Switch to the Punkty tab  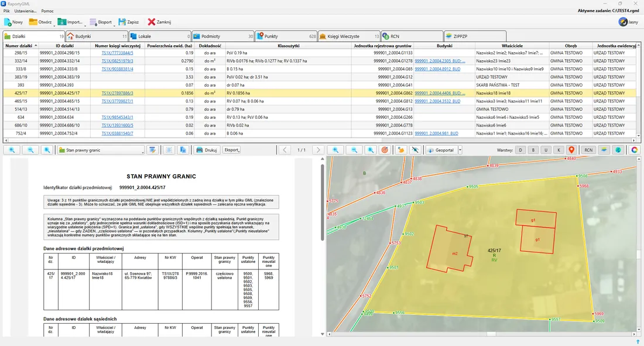[286, 36]
